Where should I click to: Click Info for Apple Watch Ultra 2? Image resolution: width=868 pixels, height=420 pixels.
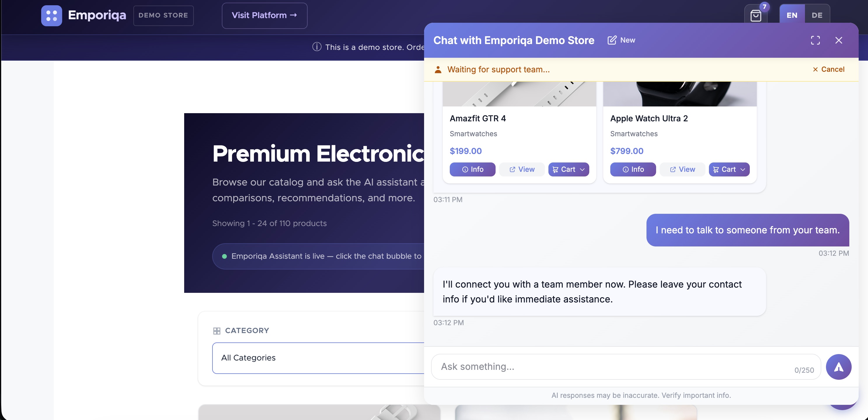point(632,169)
